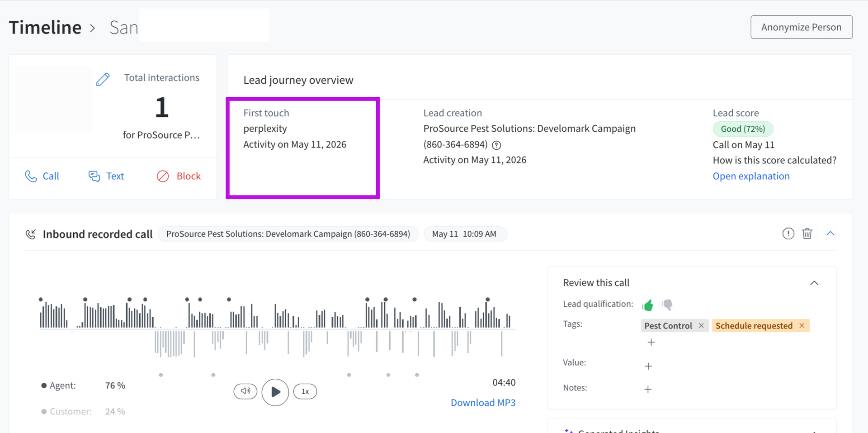This screenshot has height=433, width=868.
Task: Click the Block text label
Action: point(189,176)
